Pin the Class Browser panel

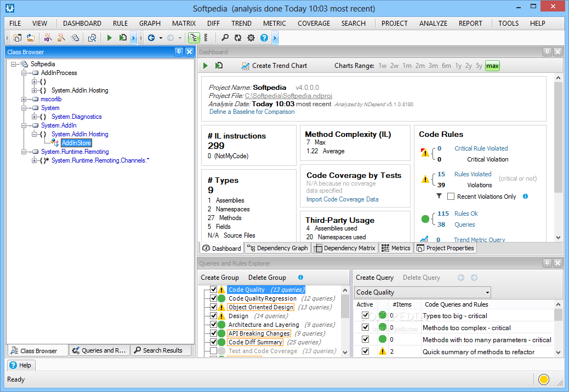click(x=179, y=52)
